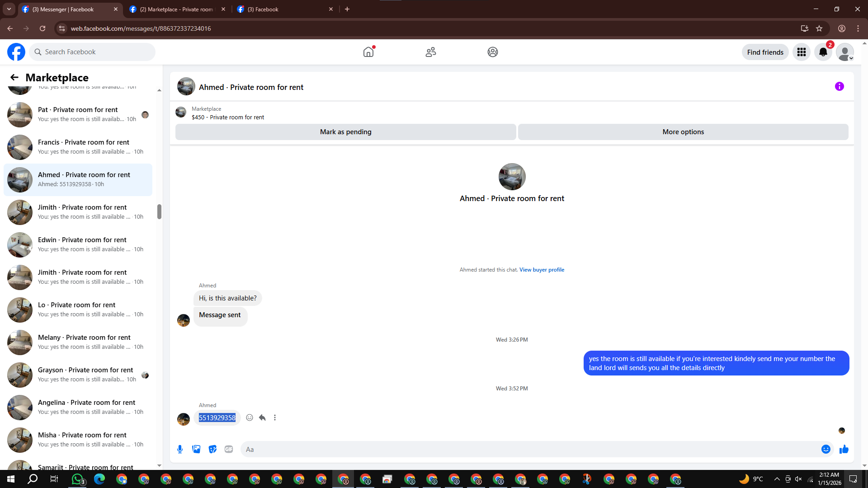Expand the account profile dropdown
Image resolution: width=868 pixels, height=488 pixels.
(844, 52)
